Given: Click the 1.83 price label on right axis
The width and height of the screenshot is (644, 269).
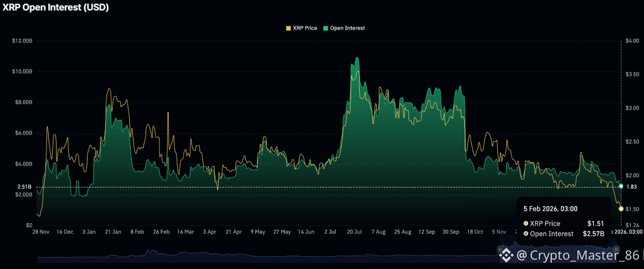Looking at the screenshot, I should click(632, 187).
